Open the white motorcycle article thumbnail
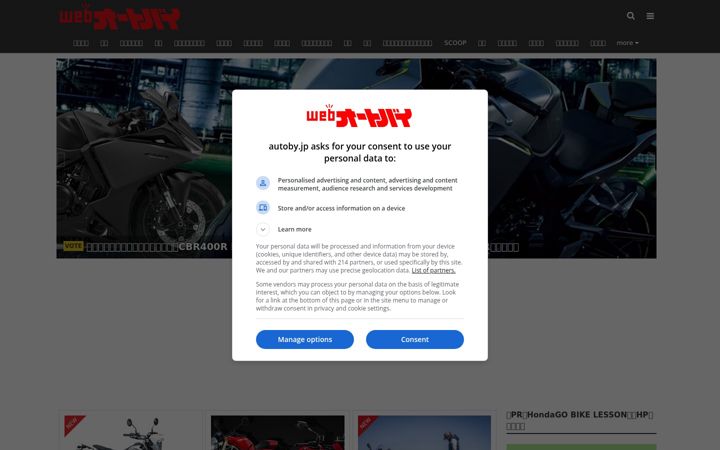This screenshot has width=720, height=450. [131, 433]
